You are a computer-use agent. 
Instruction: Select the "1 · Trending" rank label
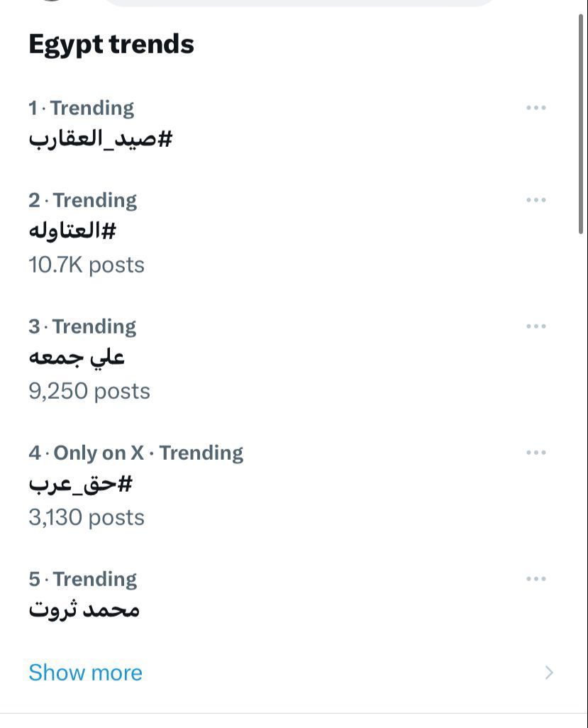tap(81, 108)
